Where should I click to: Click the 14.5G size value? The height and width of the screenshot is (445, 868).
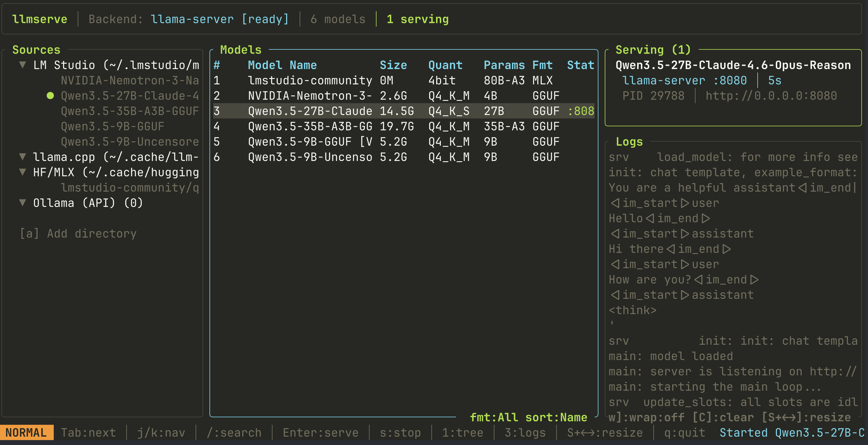tap(397, 111)
